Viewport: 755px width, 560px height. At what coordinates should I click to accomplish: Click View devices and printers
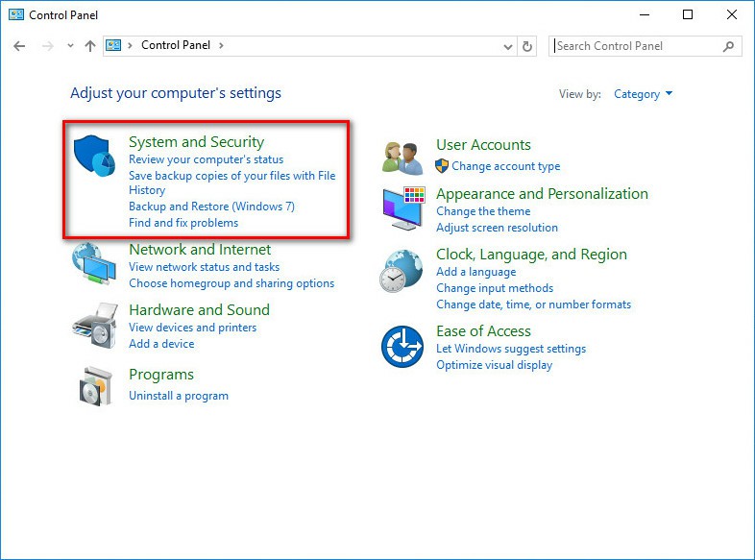click(193, 328)
